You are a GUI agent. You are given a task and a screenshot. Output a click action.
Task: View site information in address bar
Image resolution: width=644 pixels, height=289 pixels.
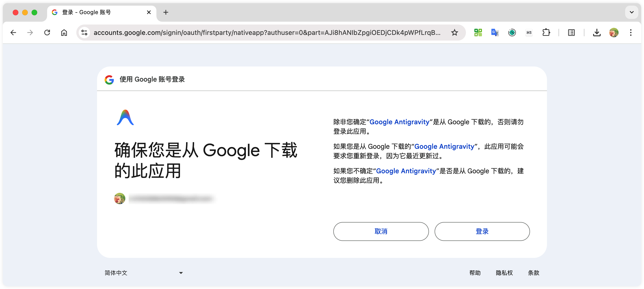(85, 33)
